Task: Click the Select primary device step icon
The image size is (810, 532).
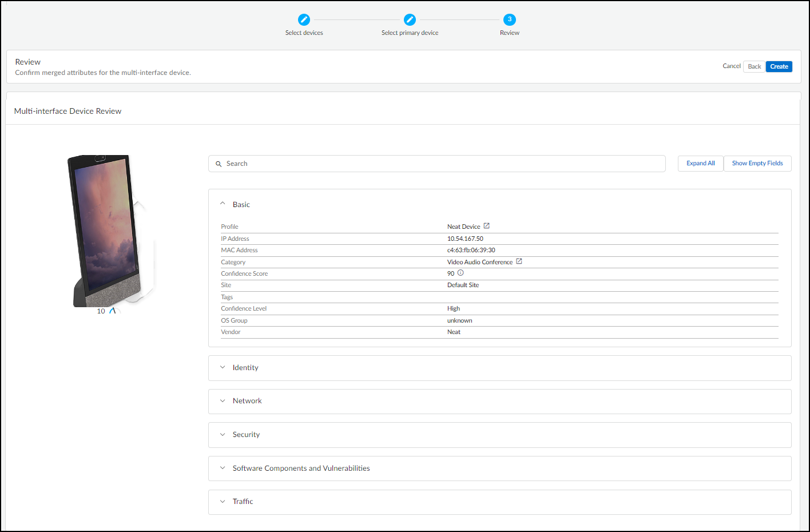Action: 410,19
